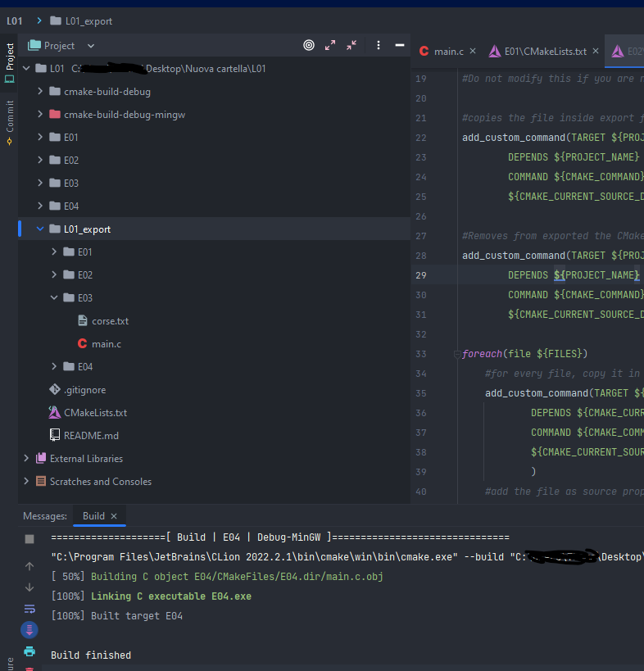Expand E04 inside L01_export
This screenshot has height=671, width=644.
pos(54,366)
